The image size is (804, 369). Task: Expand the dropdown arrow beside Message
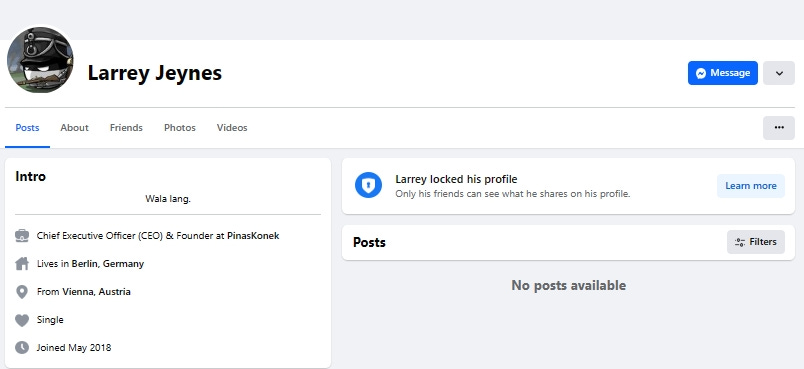click(x=779, y=73)
